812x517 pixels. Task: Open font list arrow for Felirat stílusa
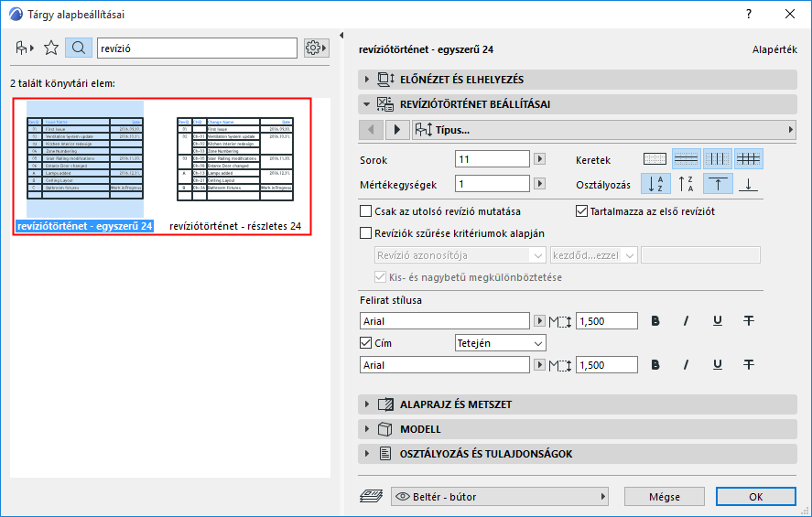tap(539, 321)
